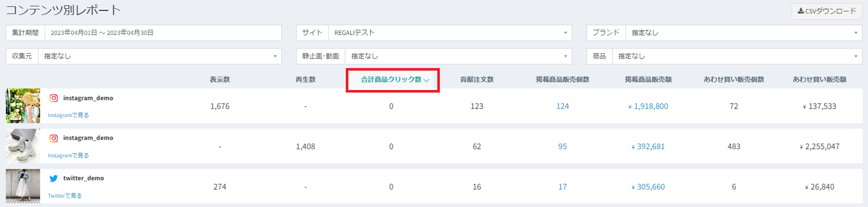Click the 124 掲載商品販売個数 link
The height and width of the screenshot is (207, 868).
562,107
